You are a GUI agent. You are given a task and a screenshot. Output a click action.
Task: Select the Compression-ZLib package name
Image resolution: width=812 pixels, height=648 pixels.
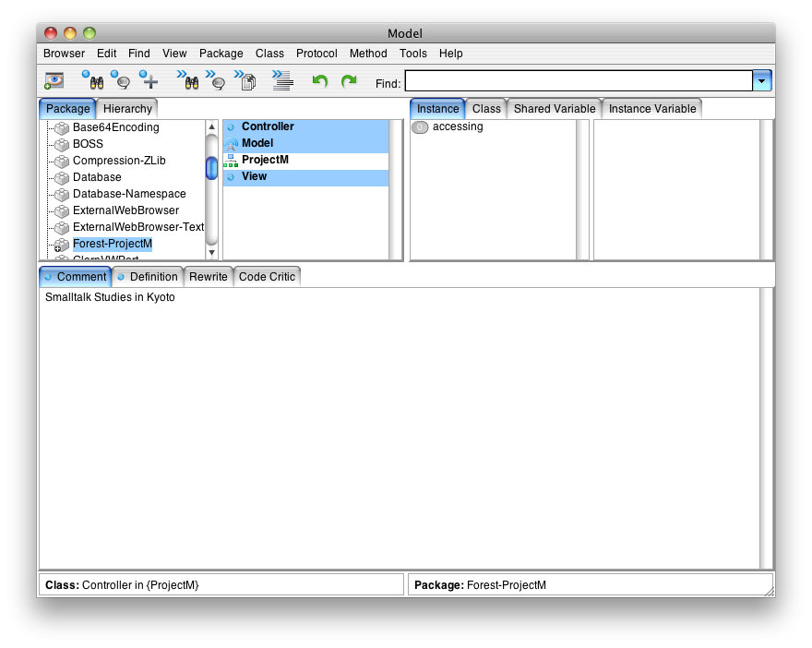(119, 161)
